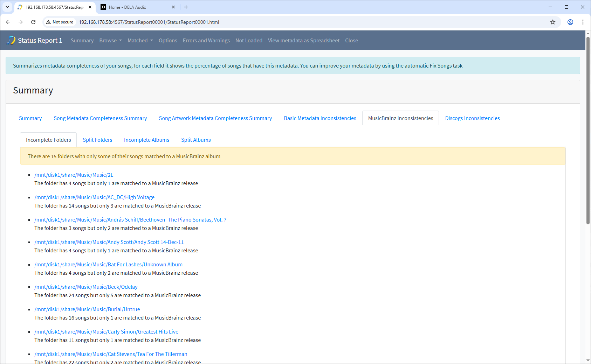This screenshot has width=591, height=364.
Task: Open the Beck/Odelay folder link
Action: click(x=86, y=287)
